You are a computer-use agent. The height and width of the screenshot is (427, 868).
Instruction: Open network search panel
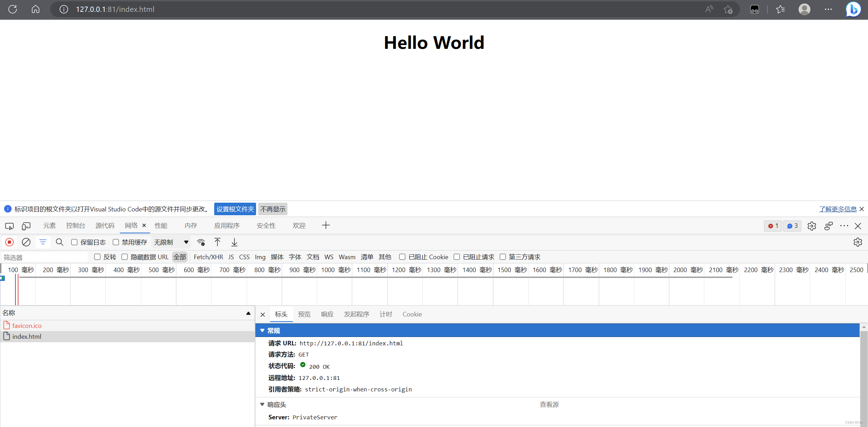click(60, 242)
